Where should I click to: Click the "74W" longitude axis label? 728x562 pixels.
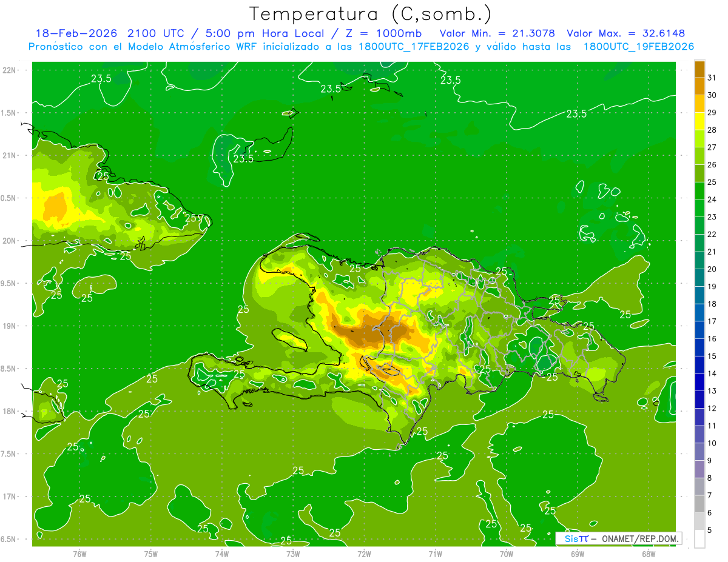pyautogui.click(x=222, y=554)
